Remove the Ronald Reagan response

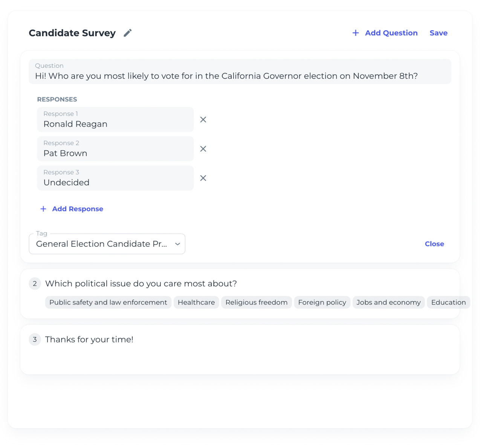point(203,120)
